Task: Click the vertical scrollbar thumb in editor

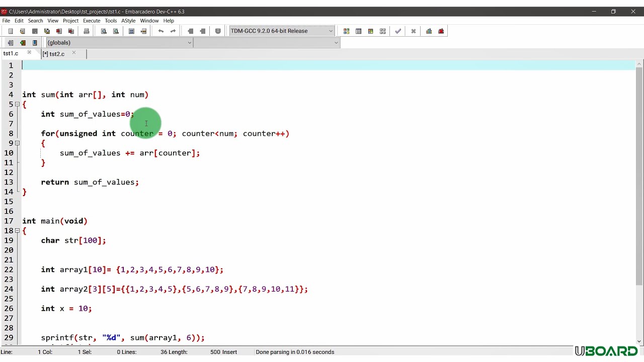Action: (x=639, y=176)
